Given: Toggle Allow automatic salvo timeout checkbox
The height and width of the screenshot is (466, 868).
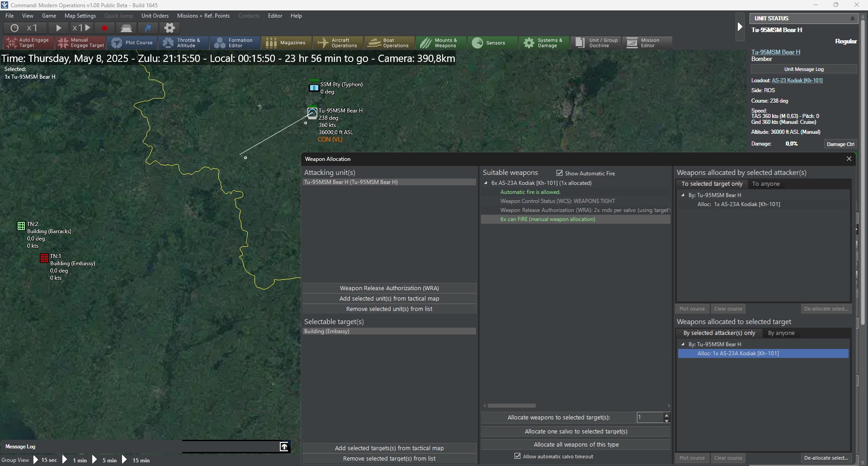Looking at the screenshot, I should (x=518, y=456).
